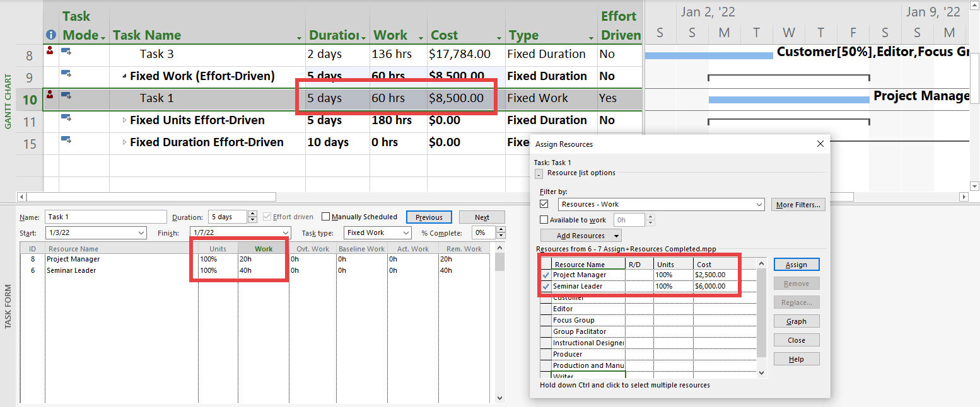Screen dimensions: 980x407
Task: Collapse Resource list options with the minus button
Action: pyautogui.click(x=538, y=174)
